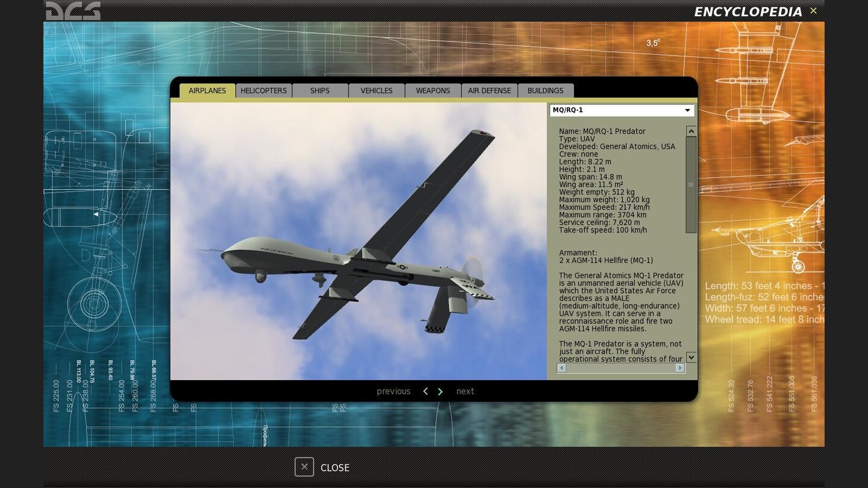Show the BUILDINGS tab

[x=546, y=90]
